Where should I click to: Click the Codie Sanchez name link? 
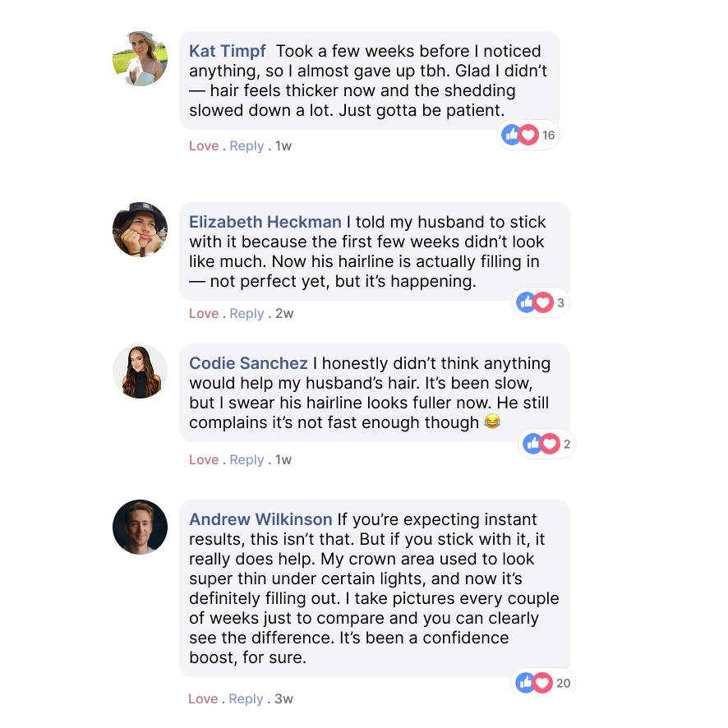[x=248, y=364]
